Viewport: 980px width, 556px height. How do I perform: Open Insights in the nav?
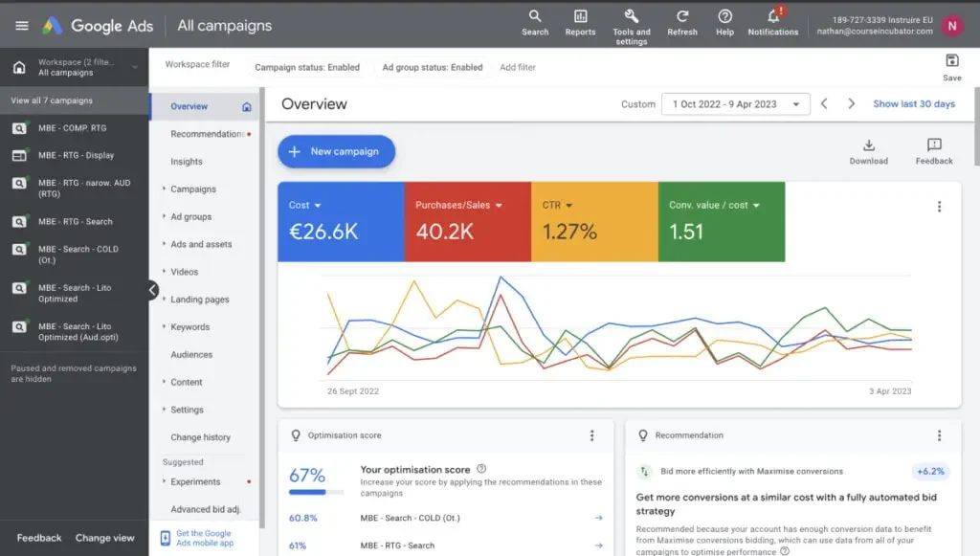(x=187, y=162)
